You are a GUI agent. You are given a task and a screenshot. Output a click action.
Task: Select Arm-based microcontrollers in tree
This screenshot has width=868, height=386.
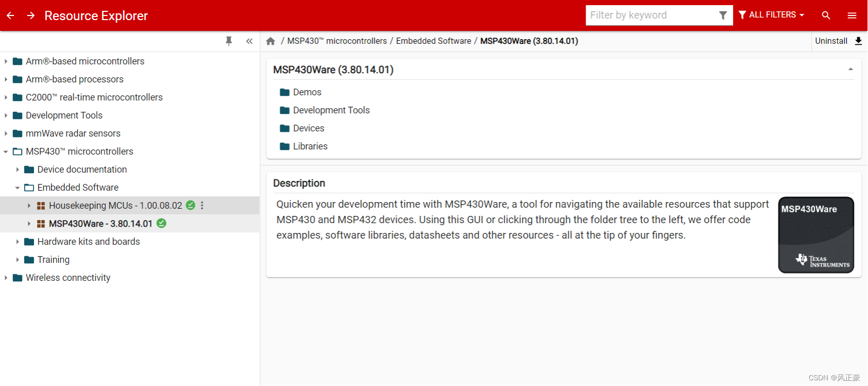tap(85, 61)
